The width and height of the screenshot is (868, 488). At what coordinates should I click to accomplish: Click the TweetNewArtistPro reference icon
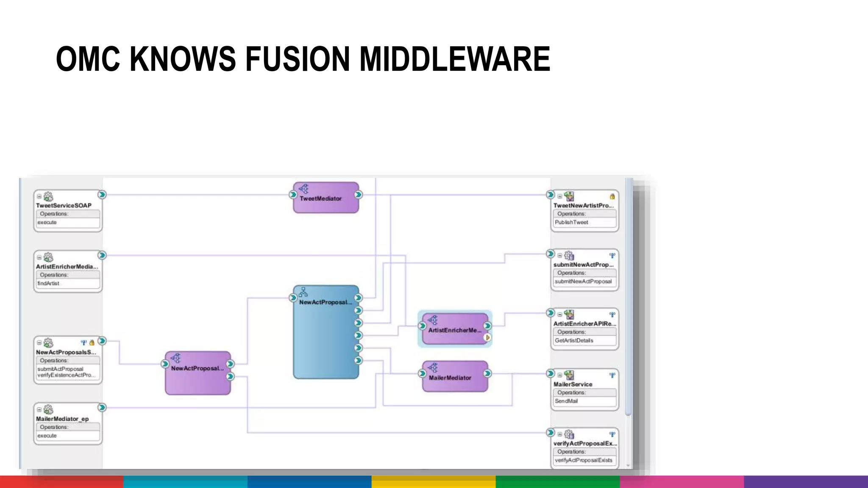569,197
